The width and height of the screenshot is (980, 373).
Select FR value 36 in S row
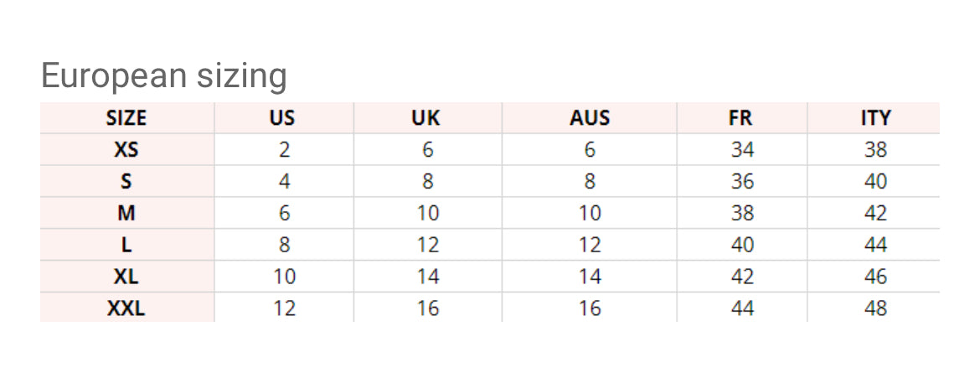(x=742, y=182)
